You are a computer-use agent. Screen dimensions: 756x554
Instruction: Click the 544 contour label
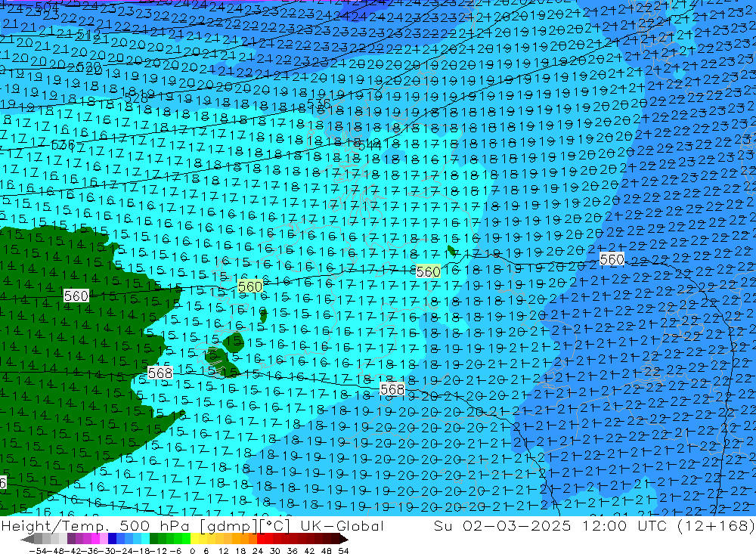pyautogui.click(x=370, y=144)
